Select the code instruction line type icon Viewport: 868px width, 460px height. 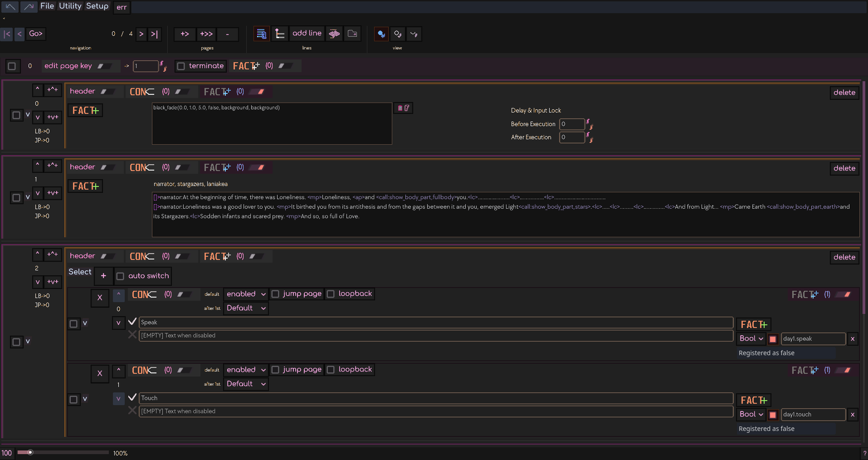coord(334,34)
